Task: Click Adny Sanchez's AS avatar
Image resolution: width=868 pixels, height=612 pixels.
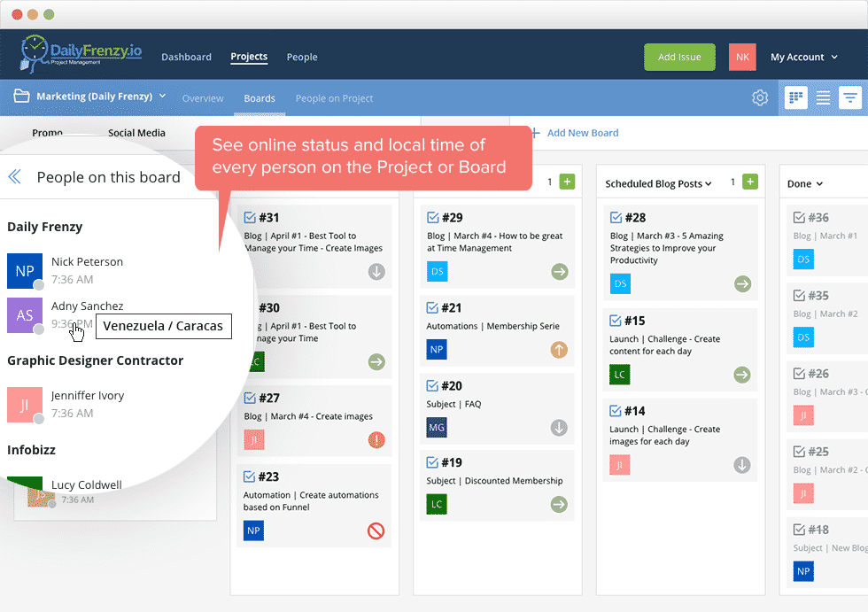Action: click(x=25, y=315)
